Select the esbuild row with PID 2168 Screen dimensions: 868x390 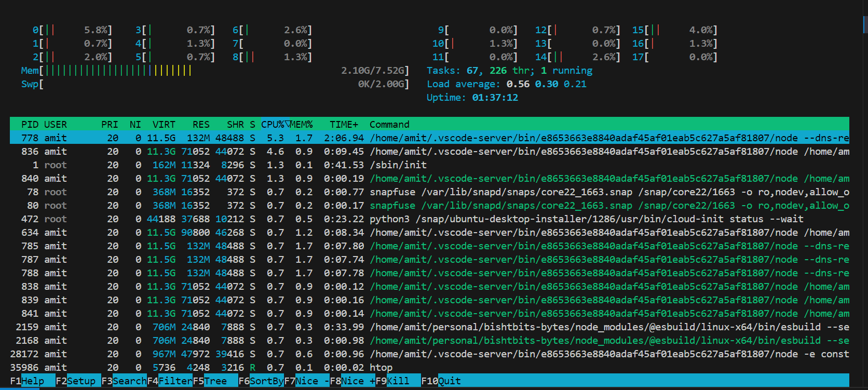429,340
